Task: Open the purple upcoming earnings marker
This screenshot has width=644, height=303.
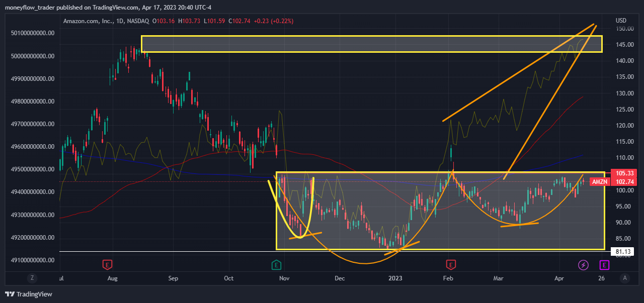Action: pyautogui.click(x=604, y=264)
